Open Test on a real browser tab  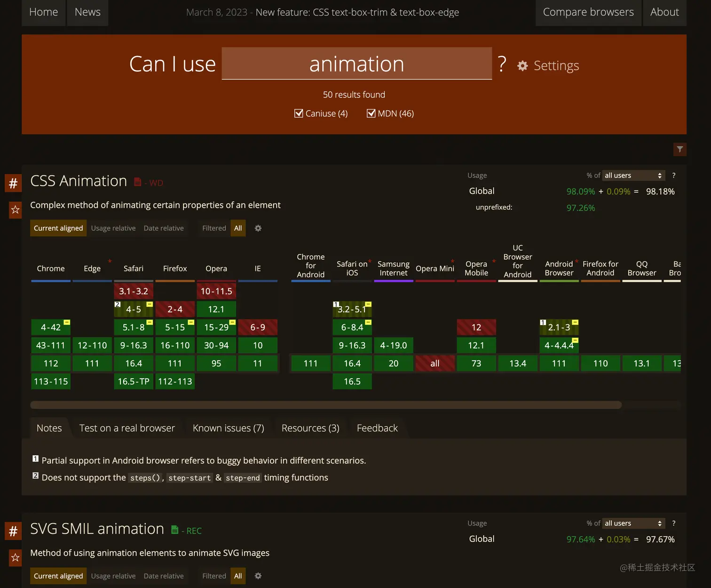[127, 428]
